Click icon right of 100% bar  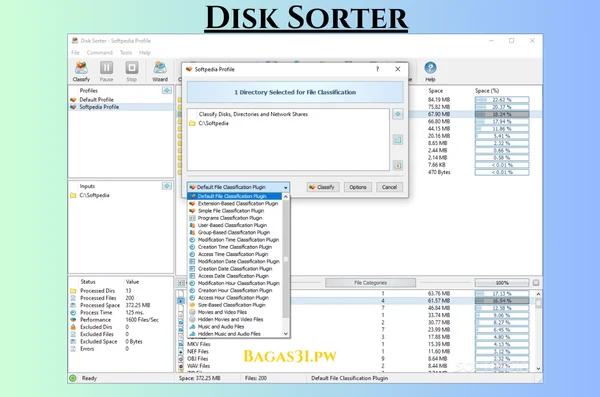pyautogui.click(x=536, y=283)
